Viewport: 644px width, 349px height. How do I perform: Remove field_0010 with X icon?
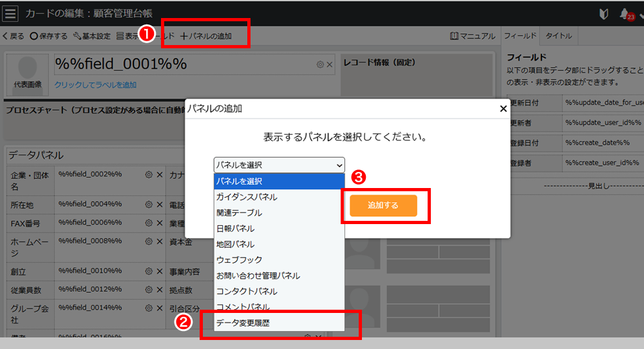tap(160, 271)
